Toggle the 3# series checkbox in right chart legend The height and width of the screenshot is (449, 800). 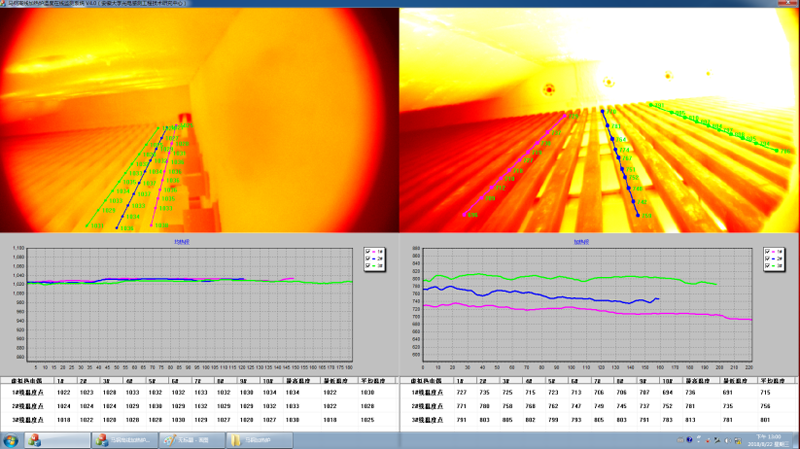coord(768,266)
